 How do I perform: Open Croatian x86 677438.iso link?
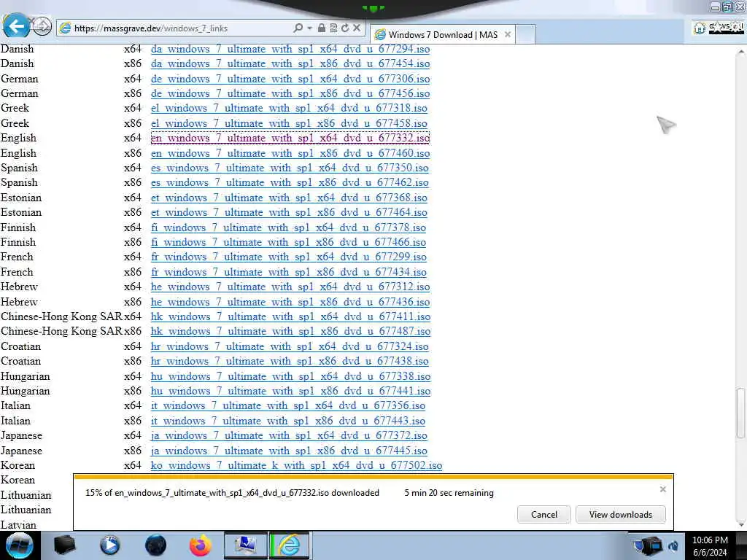click(290, 362)
